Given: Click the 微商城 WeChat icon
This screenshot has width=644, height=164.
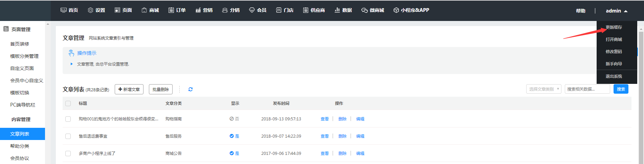Looking at the screenshot, I should click(364, 10).
